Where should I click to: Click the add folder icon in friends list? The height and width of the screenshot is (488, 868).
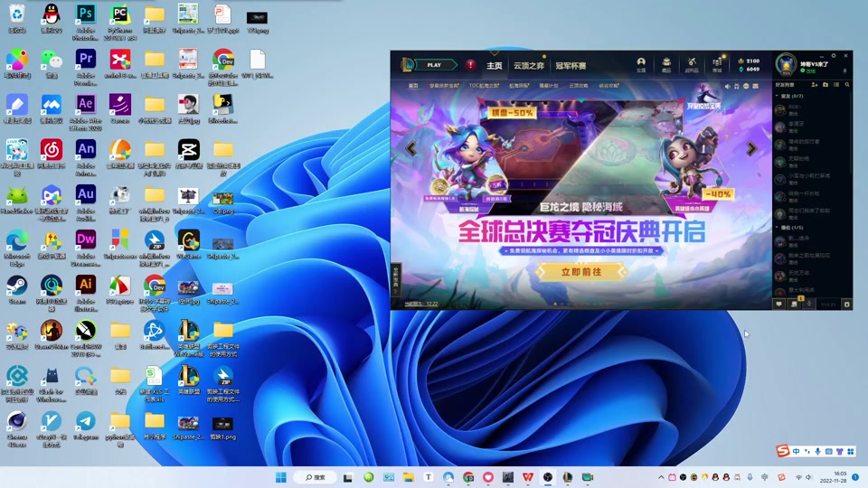(826, 85)
